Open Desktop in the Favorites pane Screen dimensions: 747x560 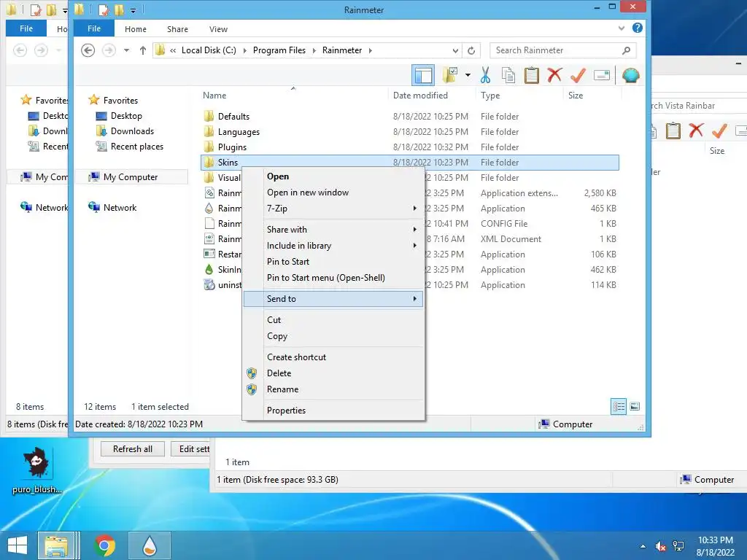126,116
